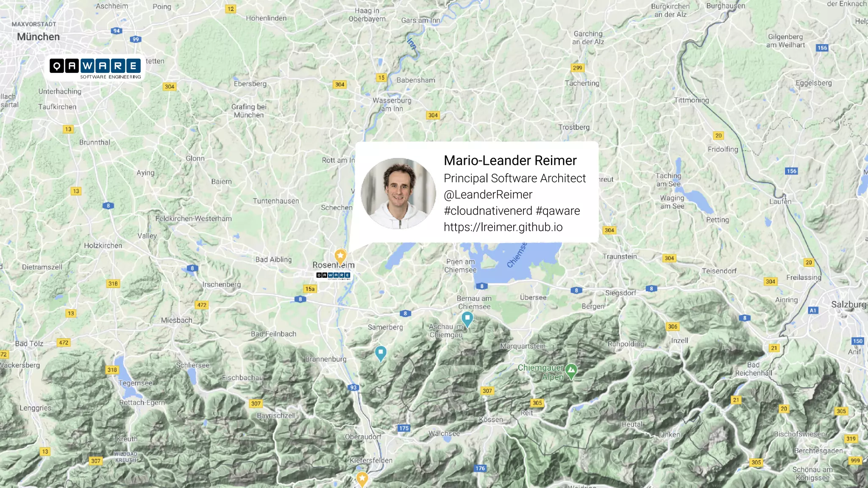Click the @LeanderReimer Twitter handle
The image size is (868, 488).
488,194
